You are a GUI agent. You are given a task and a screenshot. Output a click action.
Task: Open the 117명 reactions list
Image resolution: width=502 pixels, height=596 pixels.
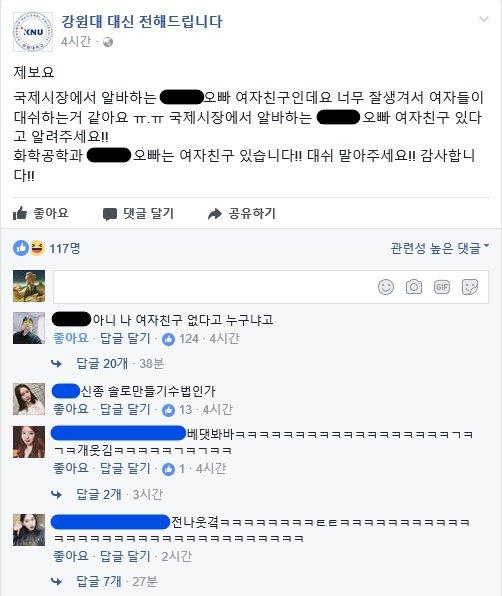pos(47,249)
